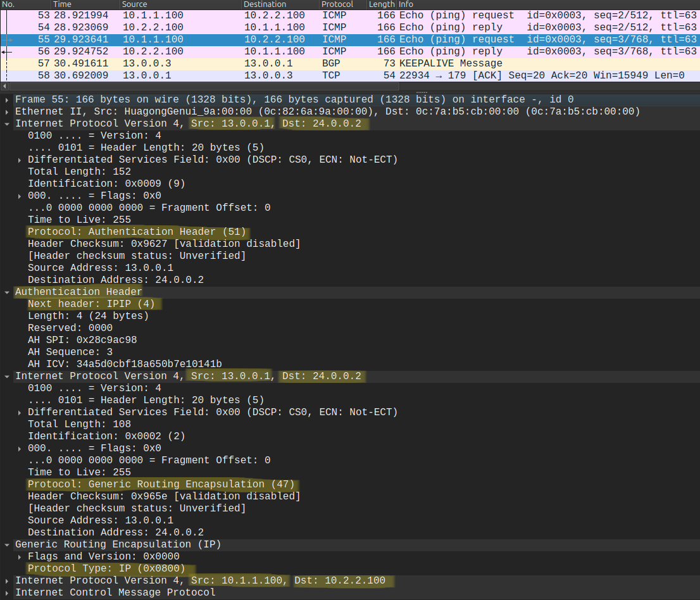Screen dimensions: 700x600
Task: Expand the IPv4 Src 10.1.1.100 section
Action: (x=7, y=581)
